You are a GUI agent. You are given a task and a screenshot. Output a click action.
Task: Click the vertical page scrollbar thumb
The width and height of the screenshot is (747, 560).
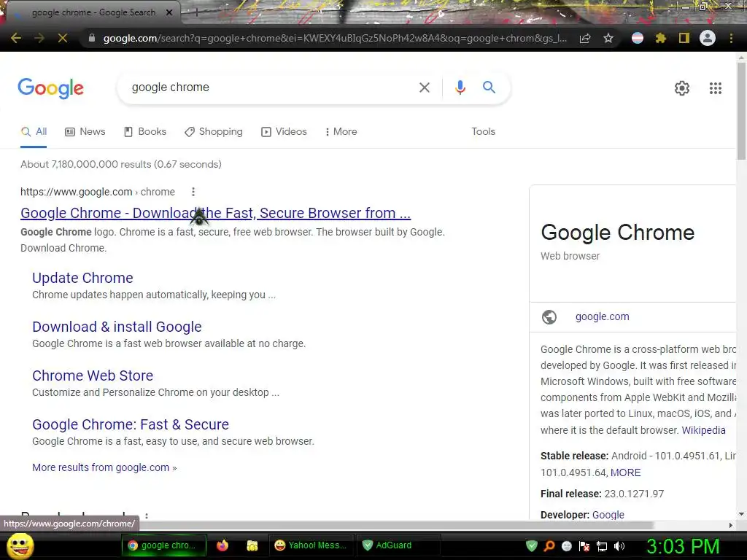741,111
